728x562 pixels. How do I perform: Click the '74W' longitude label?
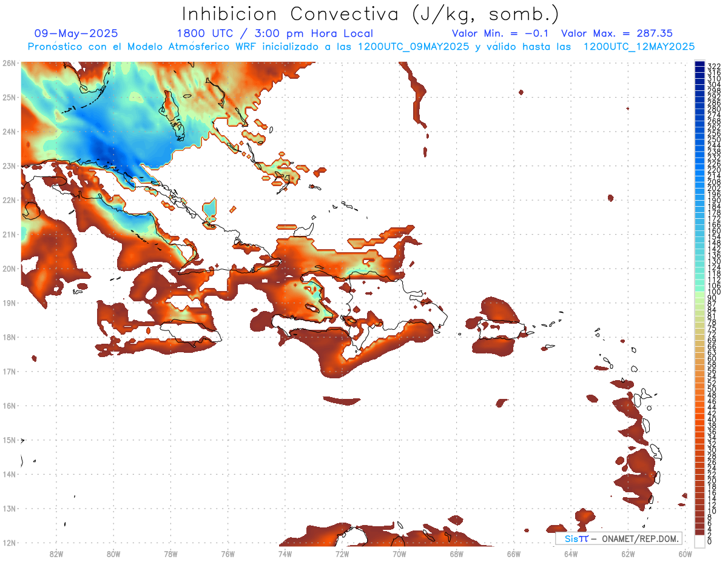pos(285,554)
